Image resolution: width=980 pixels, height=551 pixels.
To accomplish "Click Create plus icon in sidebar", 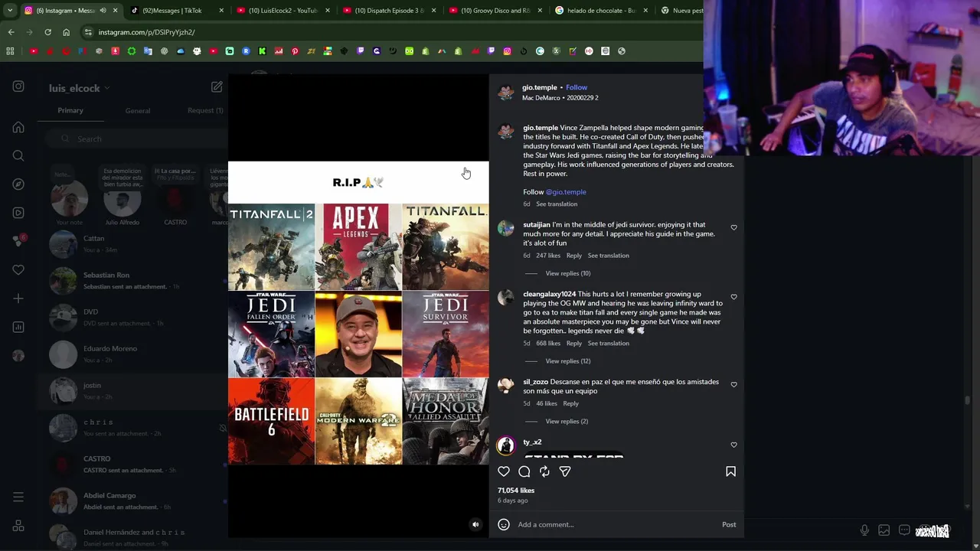I will coord(18,298).
